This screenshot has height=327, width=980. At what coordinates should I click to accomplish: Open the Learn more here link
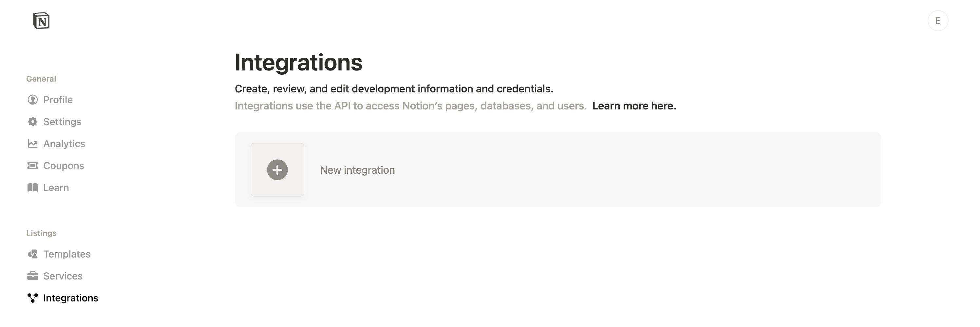point(634,106)
